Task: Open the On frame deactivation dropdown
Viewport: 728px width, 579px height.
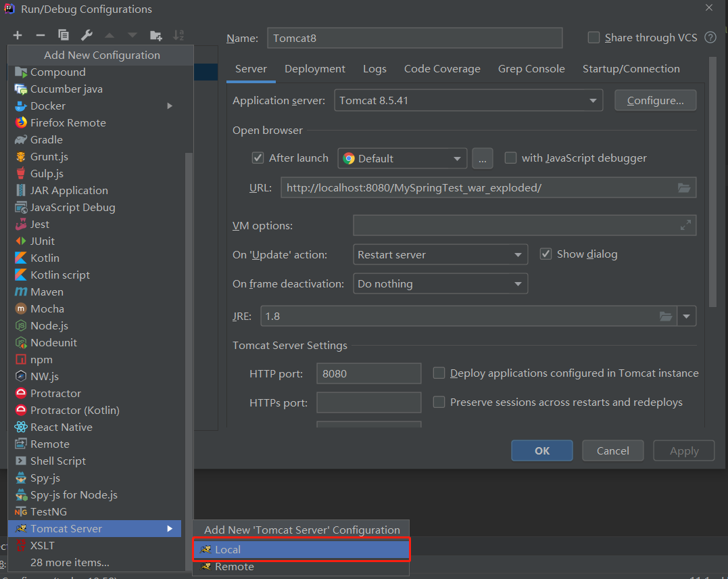Action: [x=440, y=284]
